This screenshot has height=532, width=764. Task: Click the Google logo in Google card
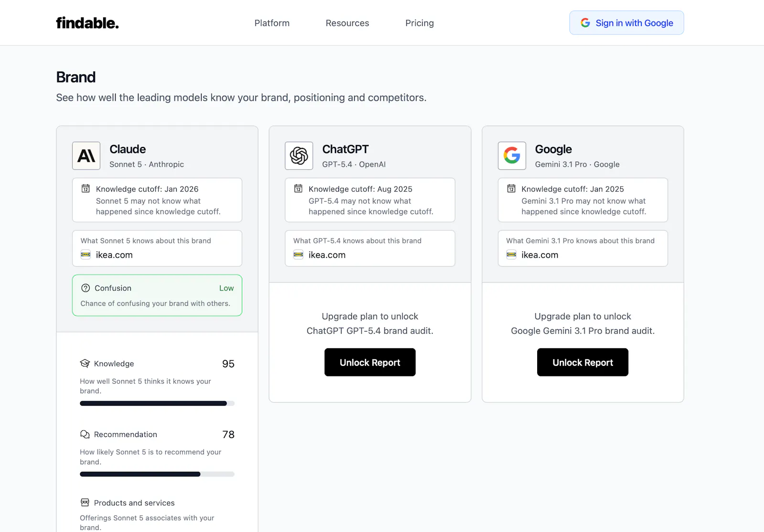coord(512,156)
